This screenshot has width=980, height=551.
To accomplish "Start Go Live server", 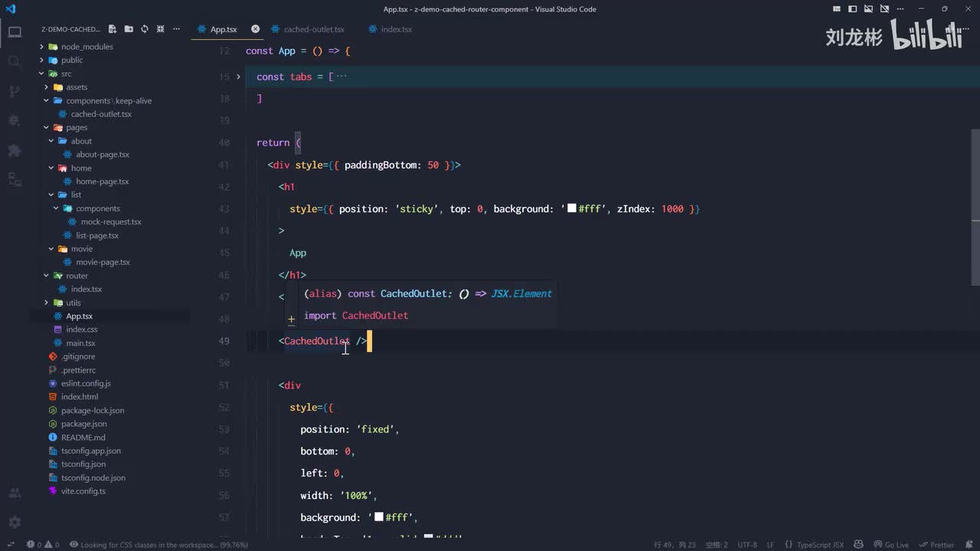I will 891,545.
